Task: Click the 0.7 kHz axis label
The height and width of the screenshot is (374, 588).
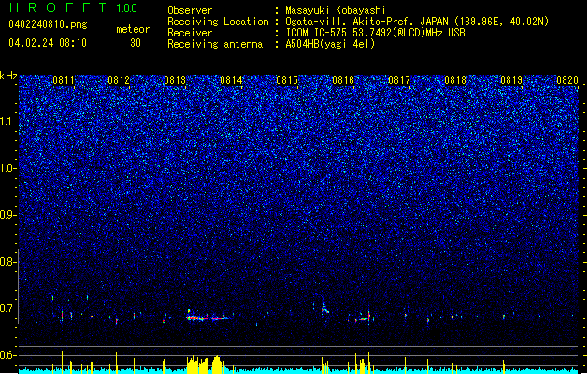Action: pyautogui.click(x=8, y=309)
